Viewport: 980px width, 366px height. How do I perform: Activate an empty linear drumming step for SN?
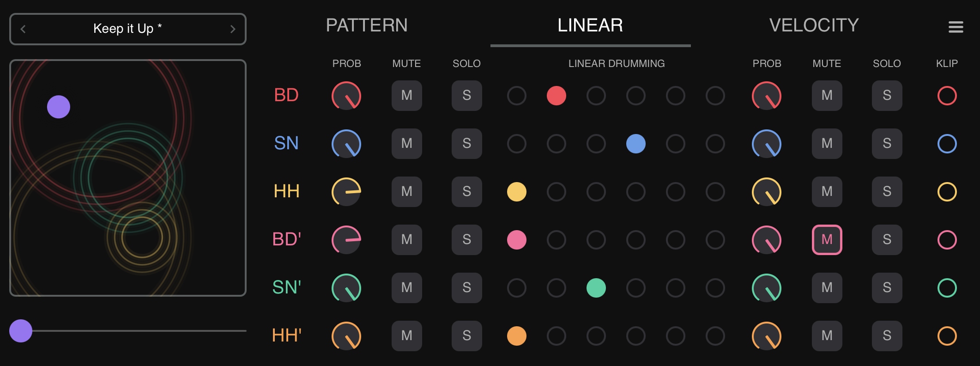click(x=517, y=144)
